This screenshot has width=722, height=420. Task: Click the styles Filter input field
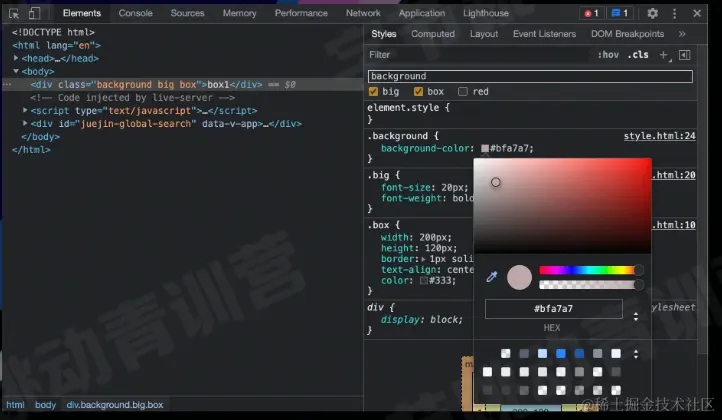pyautogui.click(x=479, y=55)
